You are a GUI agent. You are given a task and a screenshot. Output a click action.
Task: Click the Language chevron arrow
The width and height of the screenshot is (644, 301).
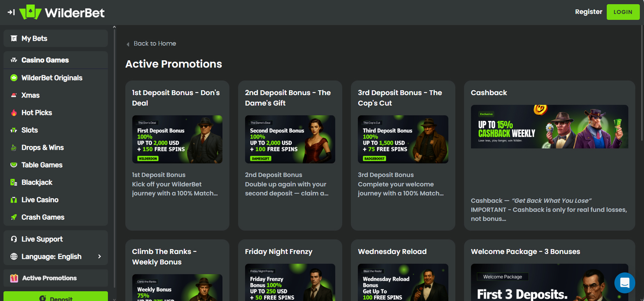(100, 256)
